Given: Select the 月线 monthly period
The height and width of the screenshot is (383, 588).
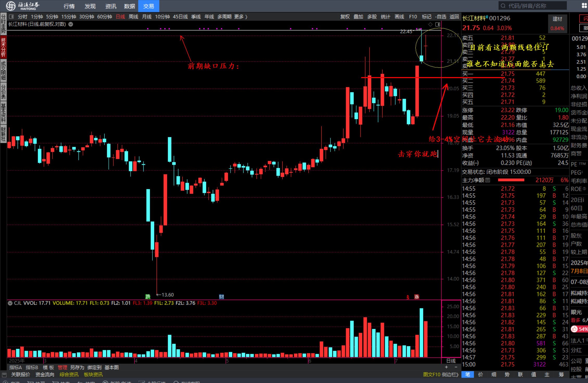Looking at the screenshot, I should (147, 17).
